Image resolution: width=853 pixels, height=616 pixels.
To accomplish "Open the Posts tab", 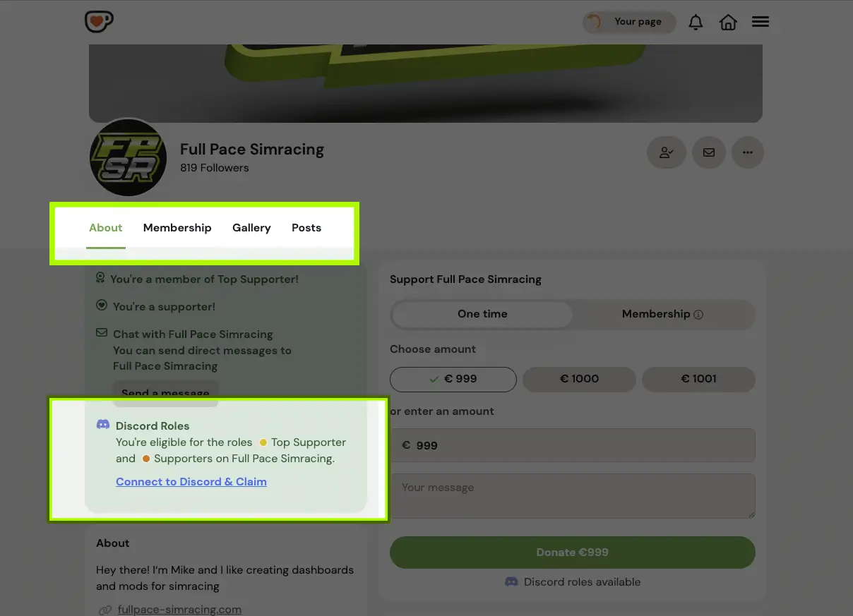I will coord(306,228).
